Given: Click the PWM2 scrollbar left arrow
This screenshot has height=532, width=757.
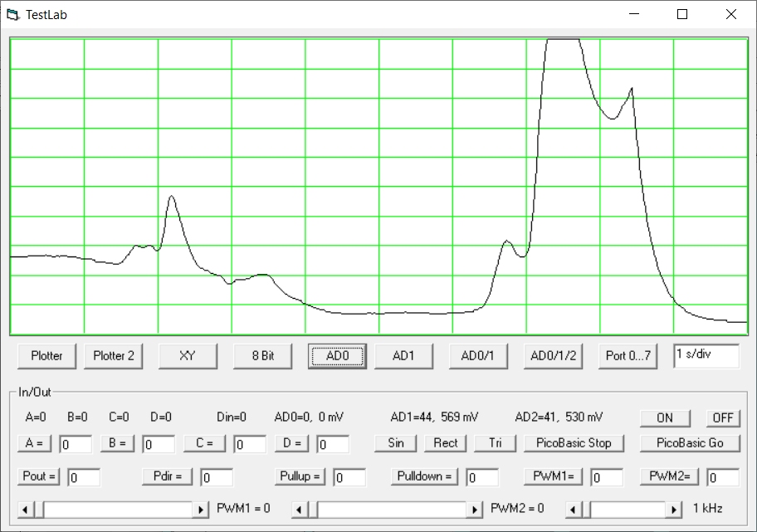Looking at the screenshot, I should tap(300, 509).
